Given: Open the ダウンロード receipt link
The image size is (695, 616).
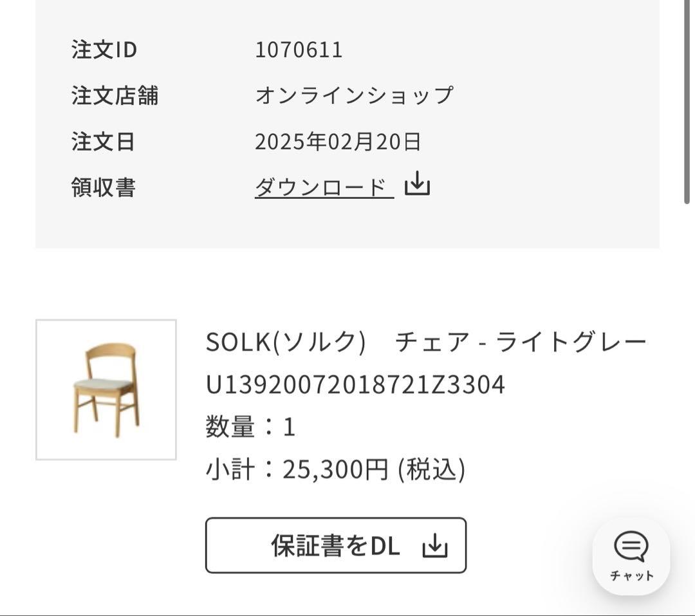Looking at the screenshot, I should click(323, 185).
